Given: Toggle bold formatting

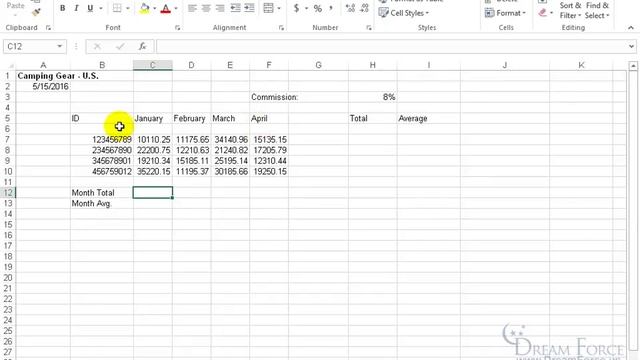Looking at the screenshot, I should point(62,8).
